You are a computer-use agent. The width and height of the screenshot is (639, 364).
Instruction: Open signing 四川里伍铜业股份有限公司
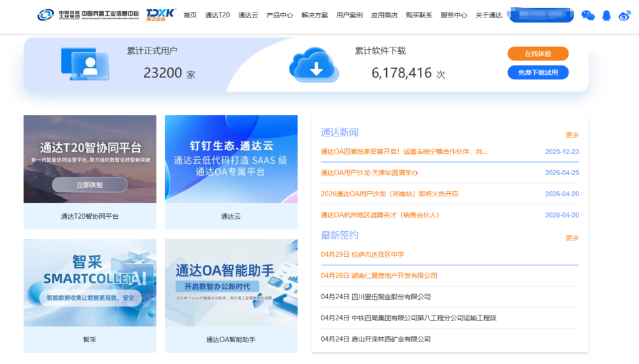click(376, 297)
